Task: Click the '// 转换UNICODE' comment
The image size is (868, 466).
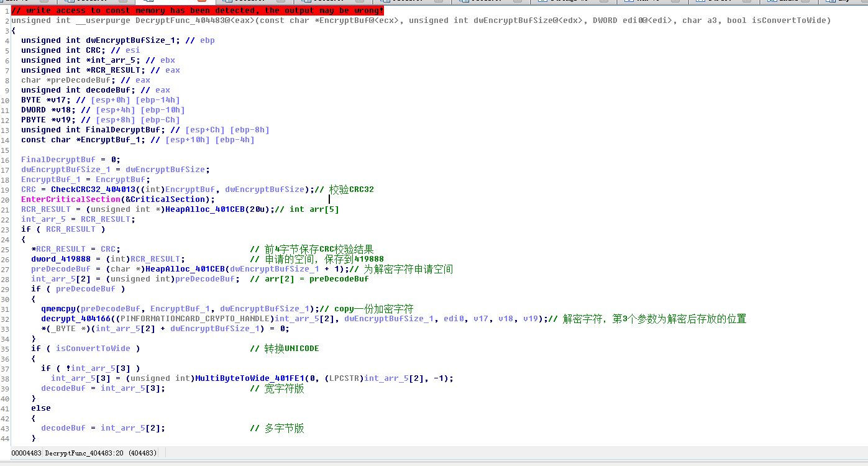Action: (x=285, y=349)
